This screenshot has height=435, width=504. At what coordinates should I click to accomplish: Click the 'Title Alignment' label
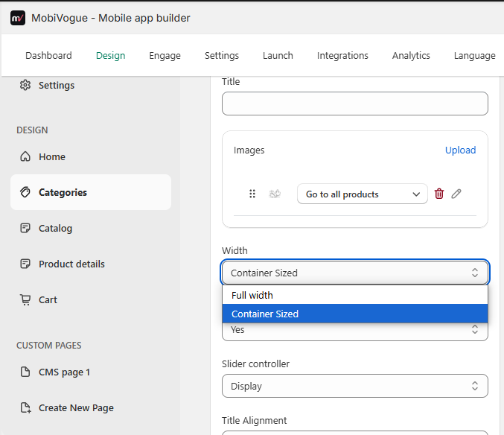click(x=255, y=420)
